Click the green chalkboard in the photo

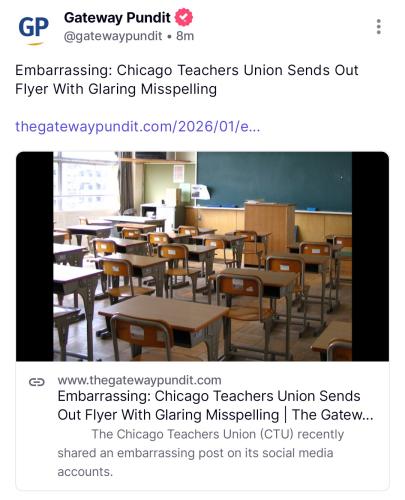[274, 180]
